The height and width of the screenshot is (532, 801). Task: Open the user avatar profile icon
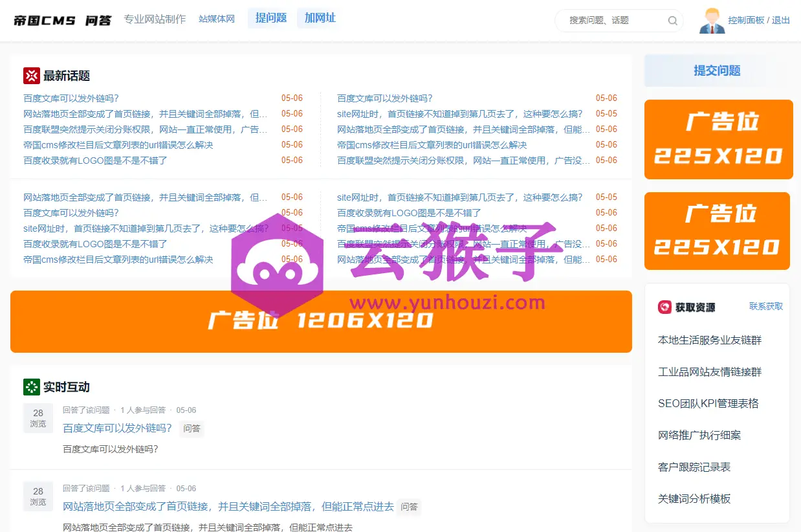pyautogui.click(x=712, y=21)
